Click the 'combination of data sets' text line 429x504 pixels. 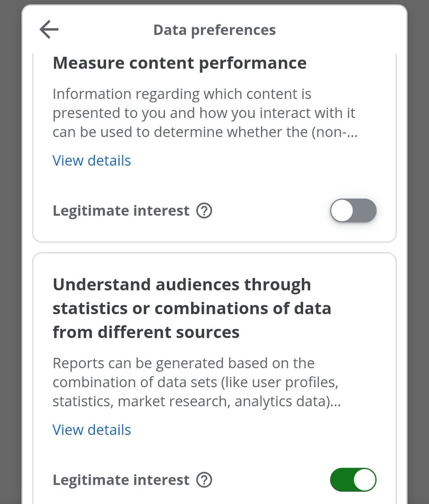pos(195,382)
